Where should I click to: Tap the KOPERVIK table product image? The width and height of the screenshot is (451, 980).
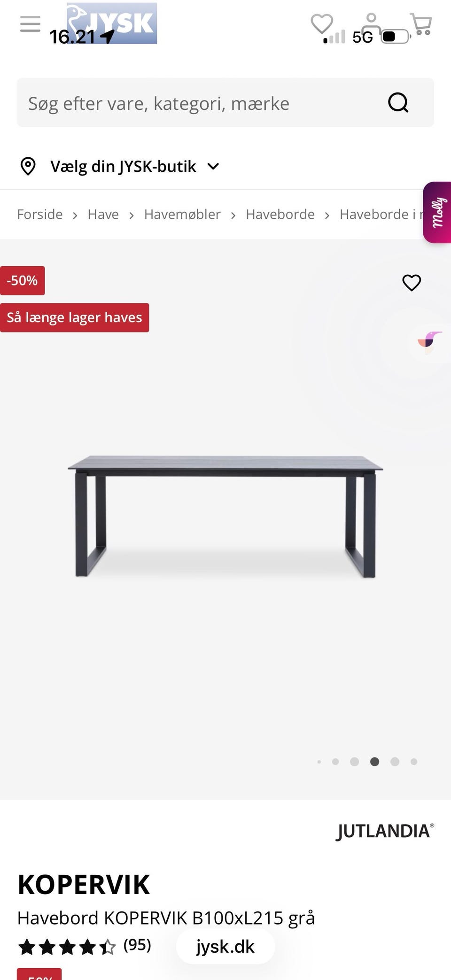point(225,517)
